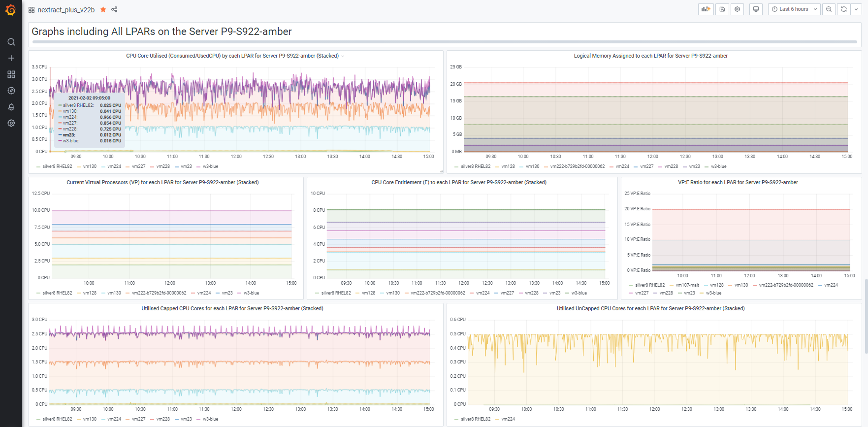
Task: Click vm224 color swatch in UnCapped legend
Action: tap(497, 420)
